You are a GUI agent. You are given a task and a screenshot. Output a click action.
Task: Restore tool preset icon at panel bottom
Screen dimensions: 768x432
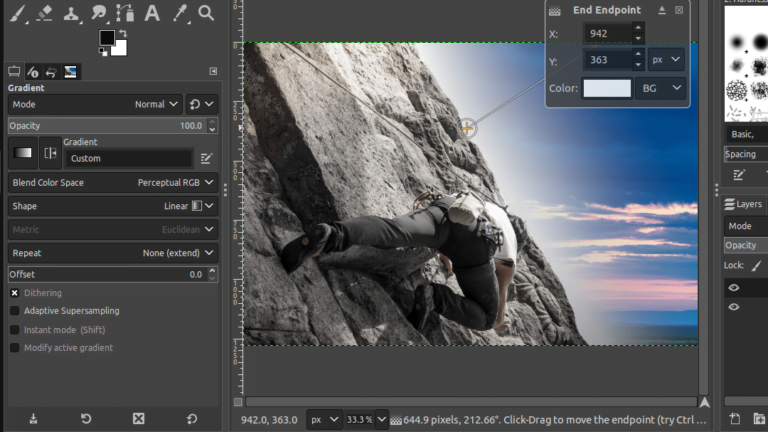point(86,419)
